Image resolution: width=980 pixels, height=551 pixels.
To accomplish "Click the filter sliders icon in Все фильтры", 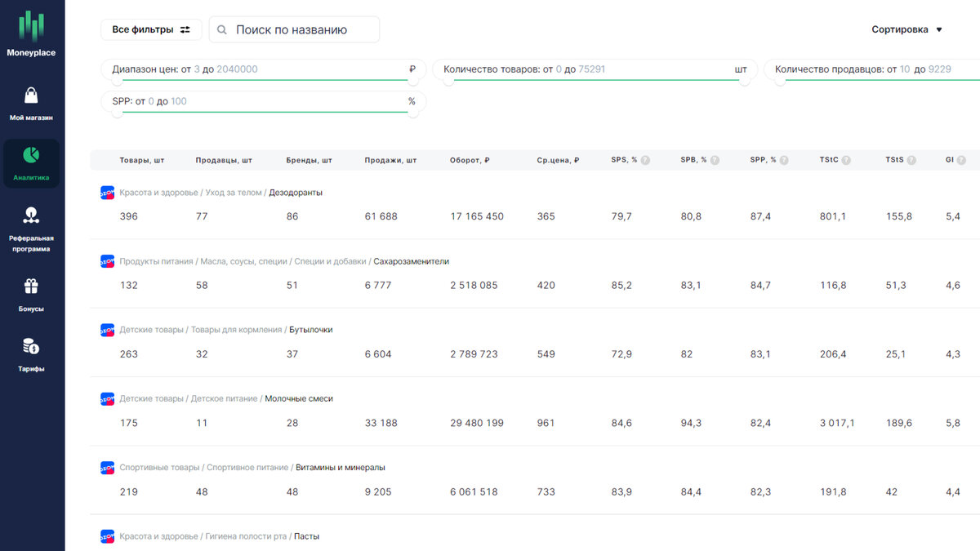I will click(185, 29).
